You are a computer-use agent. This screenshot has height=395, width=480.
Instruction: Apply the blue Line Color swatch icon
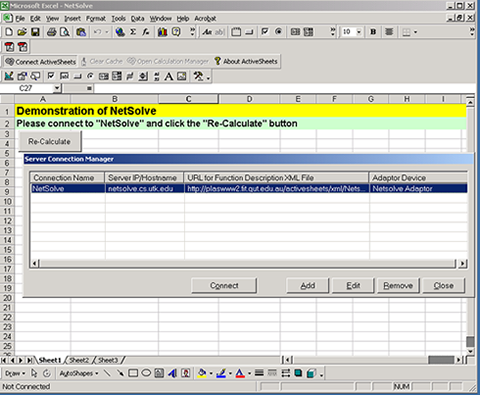pos(221,373)
